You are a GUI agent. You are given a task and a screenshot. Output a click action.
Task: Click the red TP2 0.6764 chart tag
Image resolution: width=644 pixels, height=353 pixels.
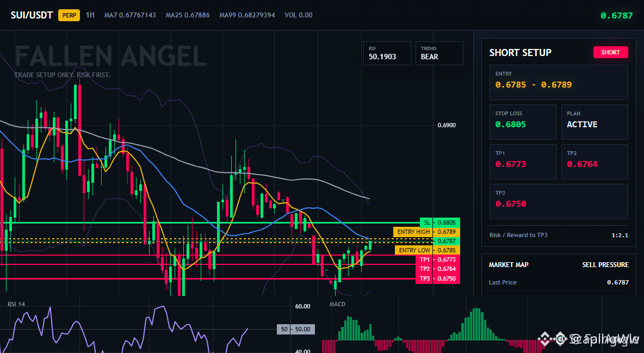438,269
